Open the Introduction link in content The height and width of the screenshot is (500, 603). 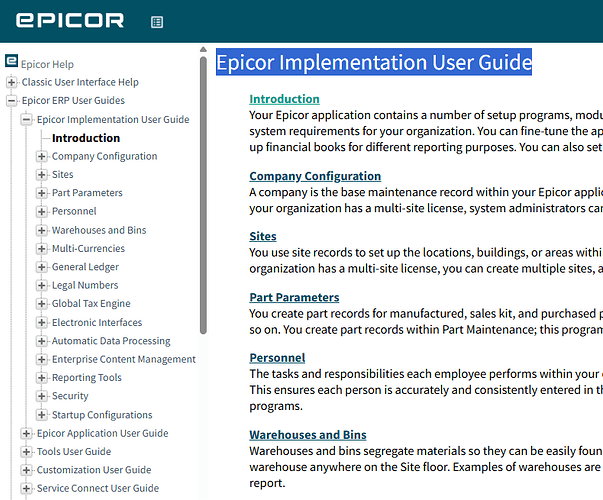284,99
